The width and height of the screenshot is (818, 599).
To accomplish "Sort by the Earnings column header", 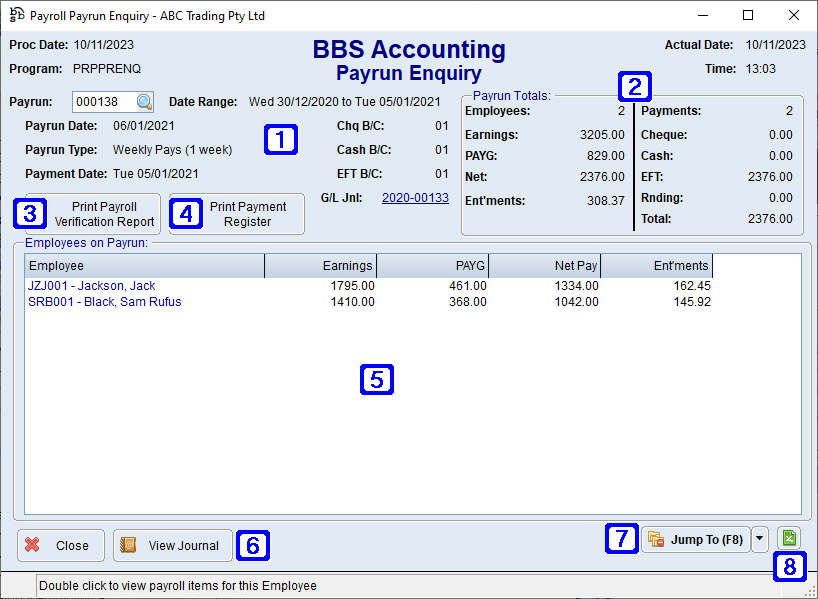I will coord(345,265).
